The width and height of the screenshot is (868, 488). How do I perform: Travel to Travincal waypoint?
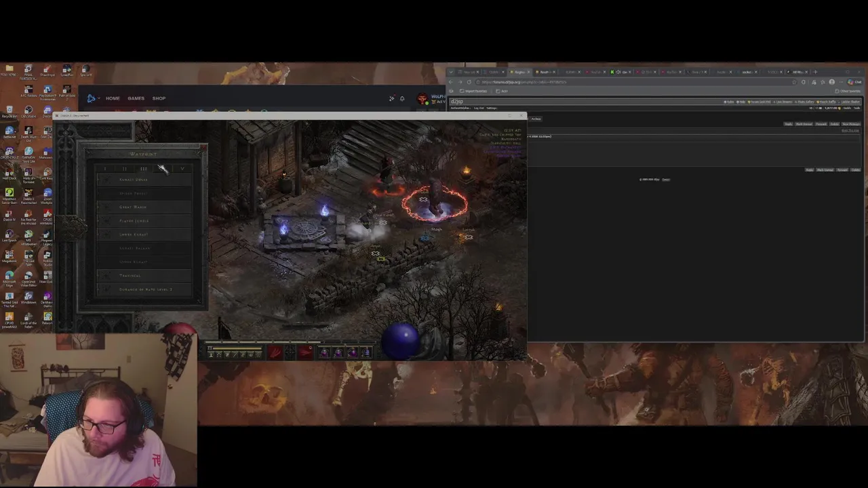tap(144, 275)
